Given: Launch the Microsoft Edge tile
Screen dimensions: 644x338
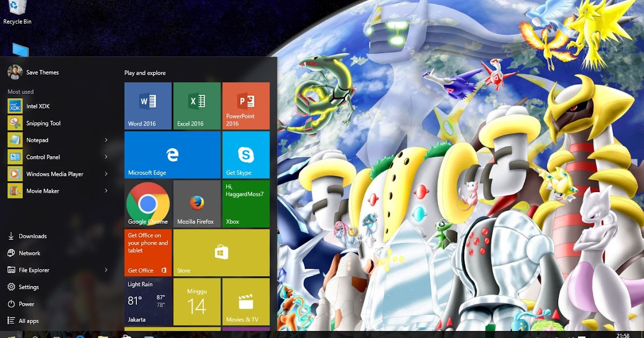Looking at the screenshot, I should (x=172, y=155).
